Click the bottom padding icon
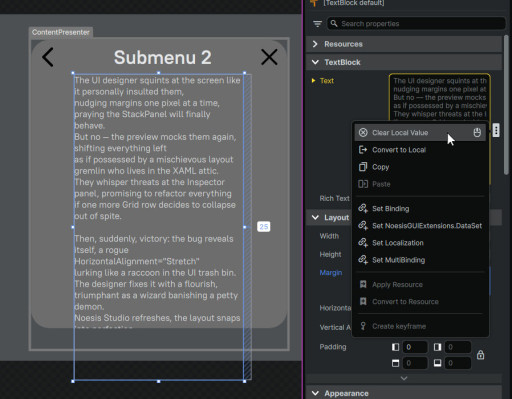Image resolution: width=512 pixels, height=399 pixels. click(438, 363)
